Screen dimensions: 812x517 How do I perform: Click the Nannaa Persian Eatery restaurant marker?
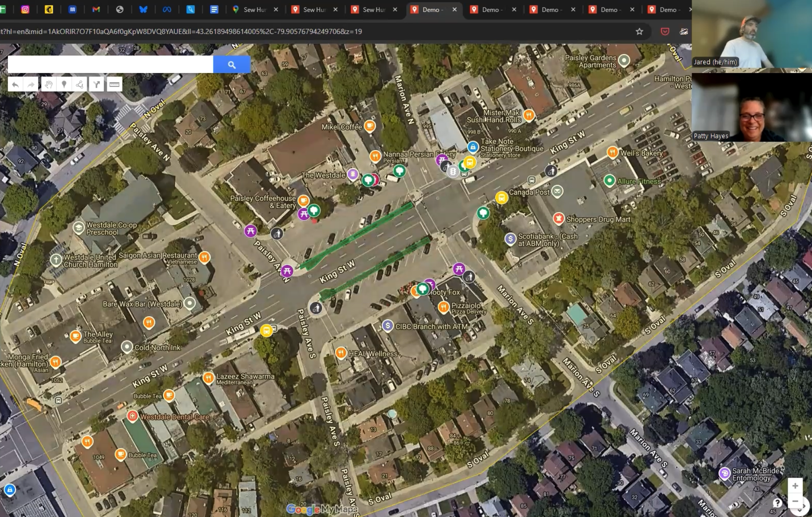375,156
